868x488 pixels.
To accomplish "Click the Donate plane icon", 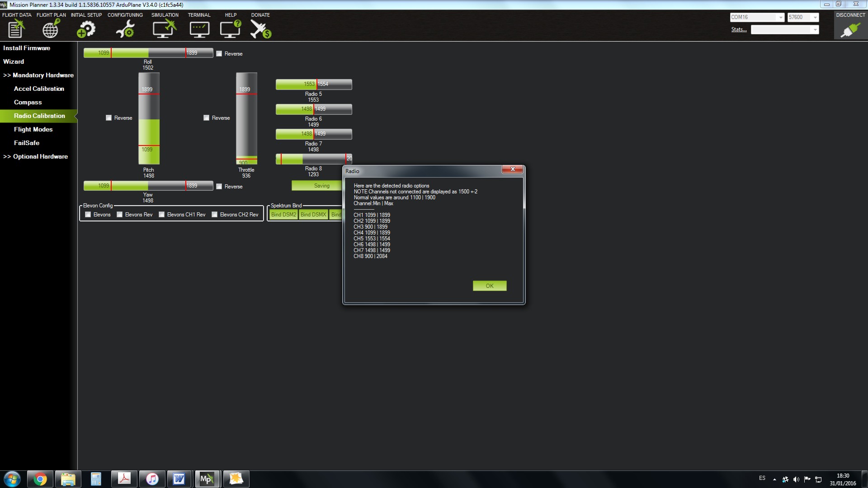I will tap(260, 28).
